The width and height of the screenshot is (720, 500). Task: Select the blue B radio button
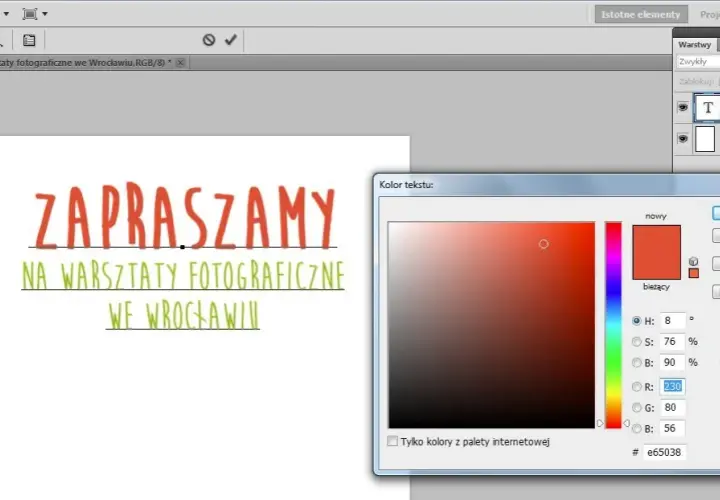pyautogui.click(x=636, y=428)
